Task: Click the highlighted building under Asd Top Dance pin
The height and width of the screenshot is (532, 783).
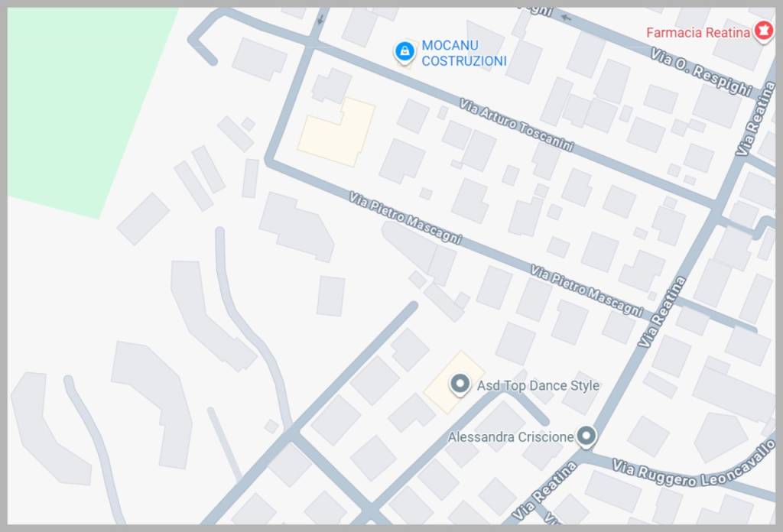Action: (x=453, y=382)
